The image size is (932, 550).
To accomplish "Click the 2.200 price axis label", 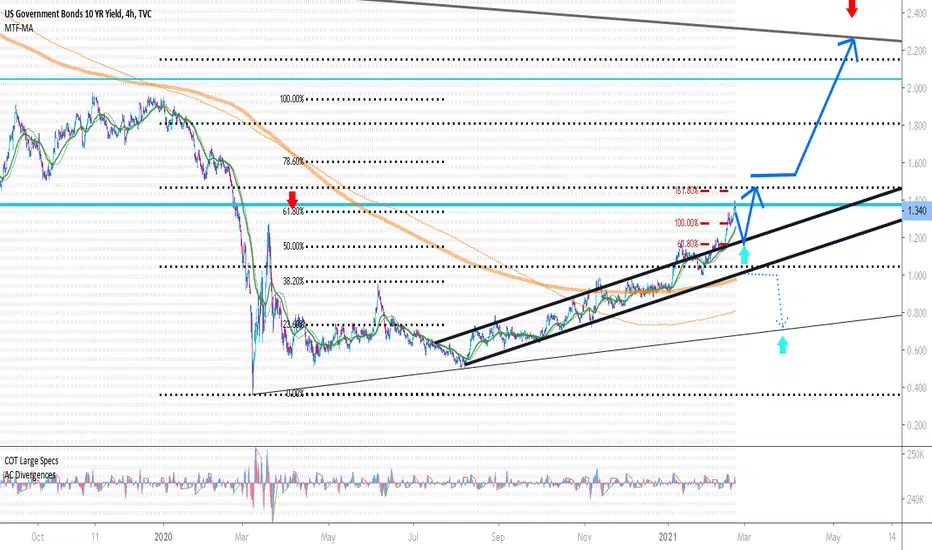I will 917,51.
